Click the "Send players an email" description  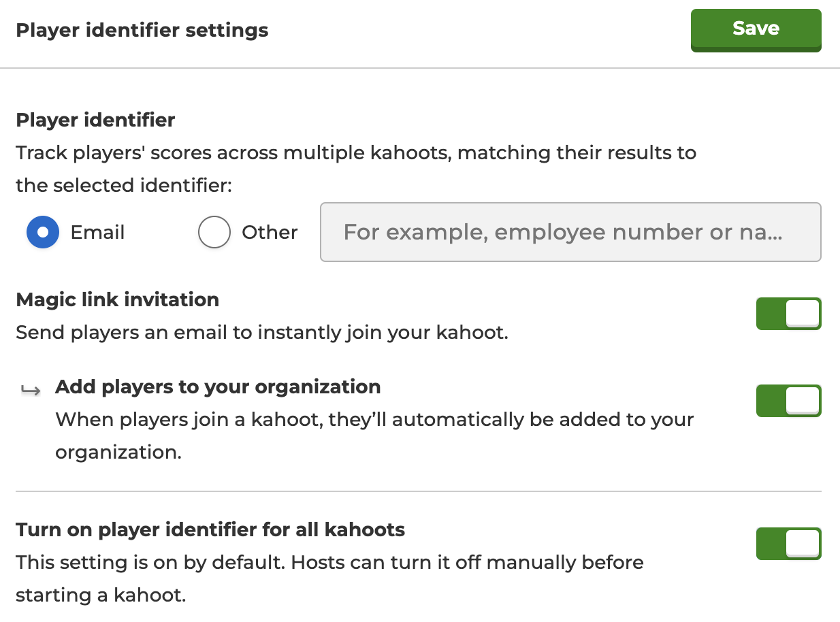(x=261, y=333)
